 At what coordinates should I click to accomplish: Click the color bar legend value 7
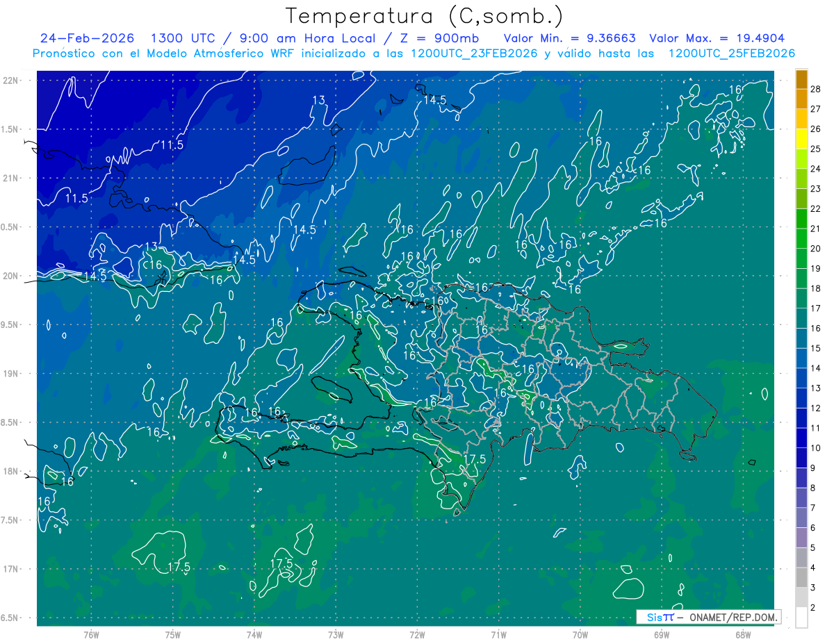pos(813,508)
